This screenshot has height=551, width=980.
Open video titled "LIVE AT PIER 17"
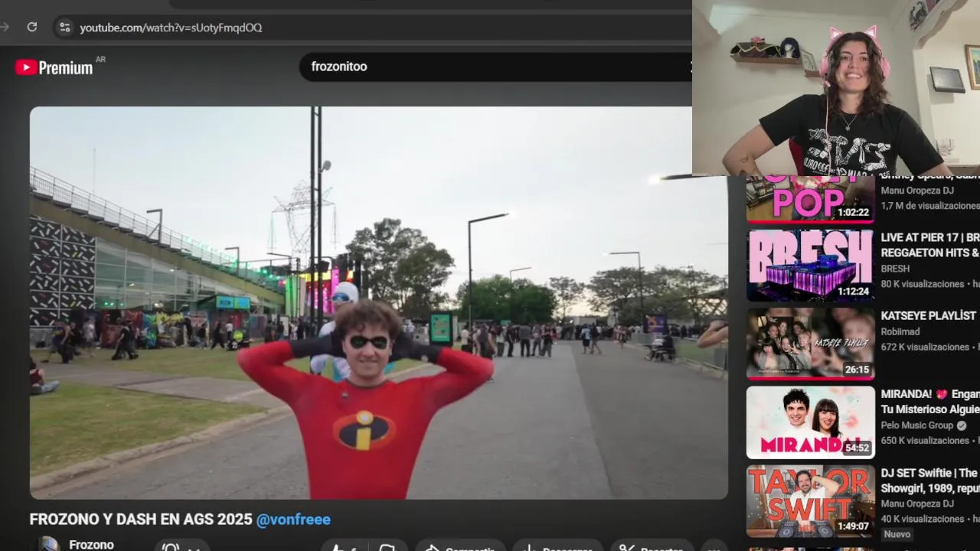tap(929, 245)
